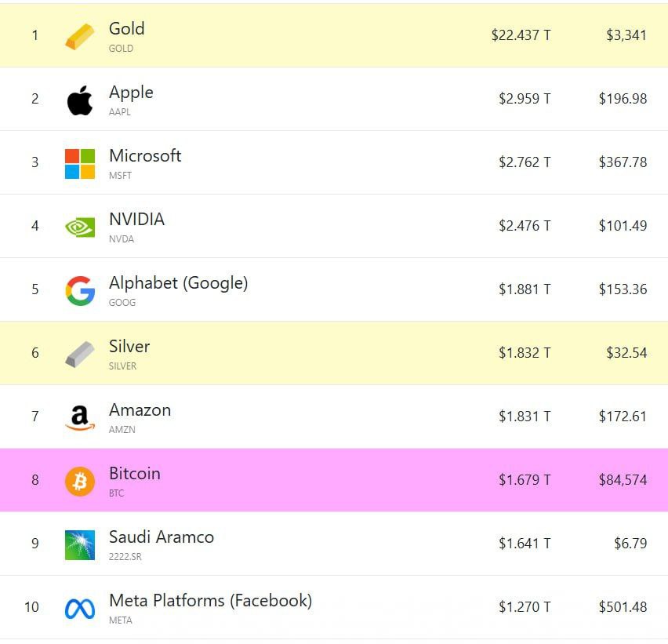Open Alphabet (Google) company page
The image size is (668, 644).
(x=178, y=283)
